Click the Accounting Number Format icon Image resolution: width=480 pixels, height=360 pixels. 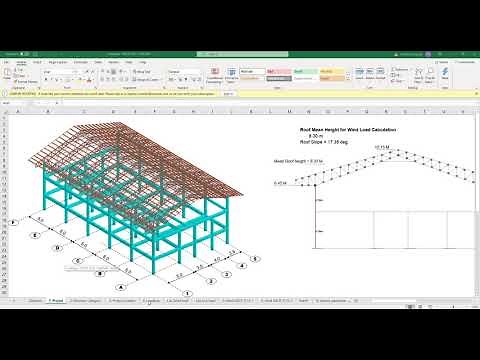[x=171, y=80]
